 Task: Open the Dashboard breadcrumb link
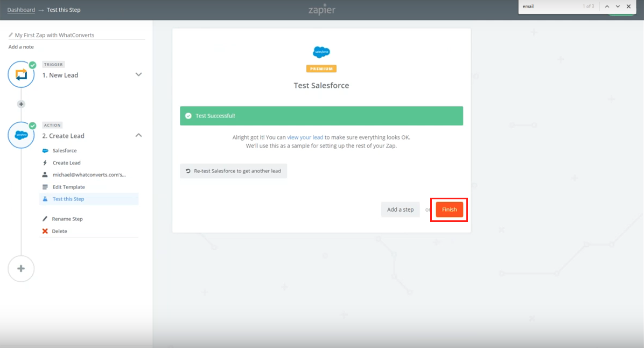[x=21, y=10]
